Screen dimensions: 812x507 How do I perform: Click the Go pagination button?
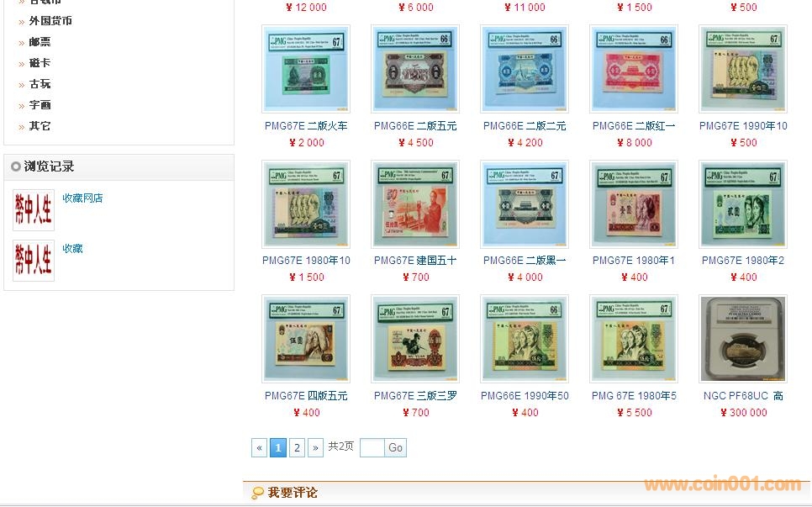(x=396, y=447)
